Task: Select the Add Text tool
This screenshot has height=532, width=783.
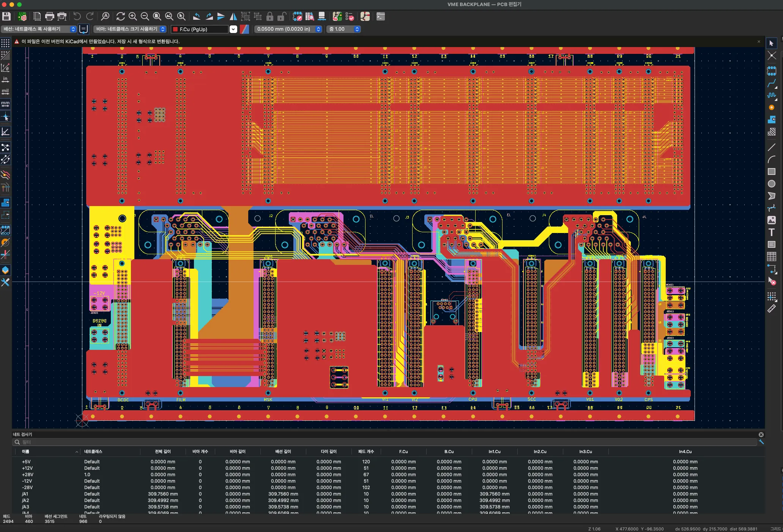Action: (x=771, y=232)
